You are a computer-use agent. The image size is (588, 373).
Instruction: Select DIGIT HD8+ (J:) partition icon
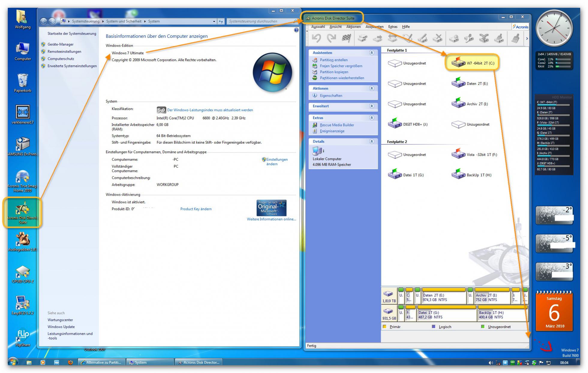pyautogui.click(x=395, y=124)
